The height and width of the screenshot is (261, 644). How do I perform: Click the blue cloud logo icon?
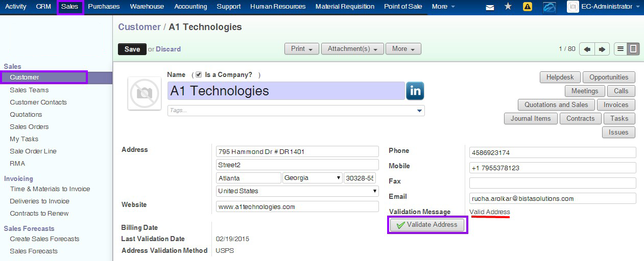point(549,7)
